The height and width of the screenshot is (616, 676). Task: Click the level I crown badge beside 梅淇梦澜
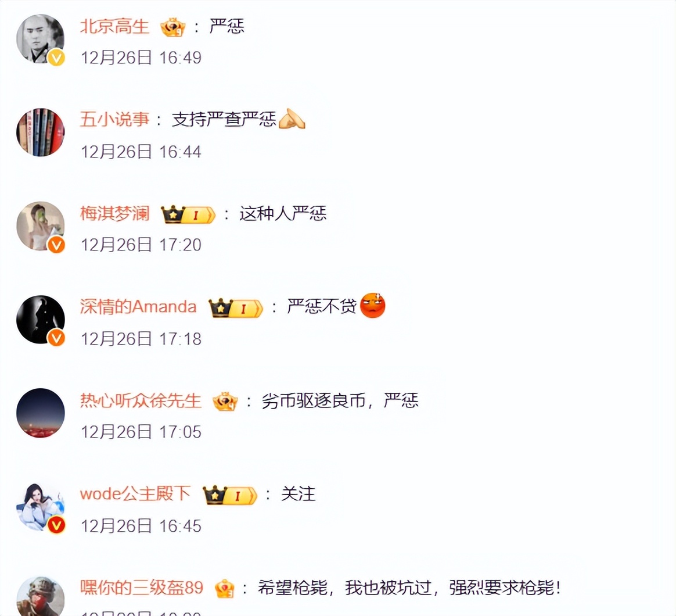(x=188, y=214)
